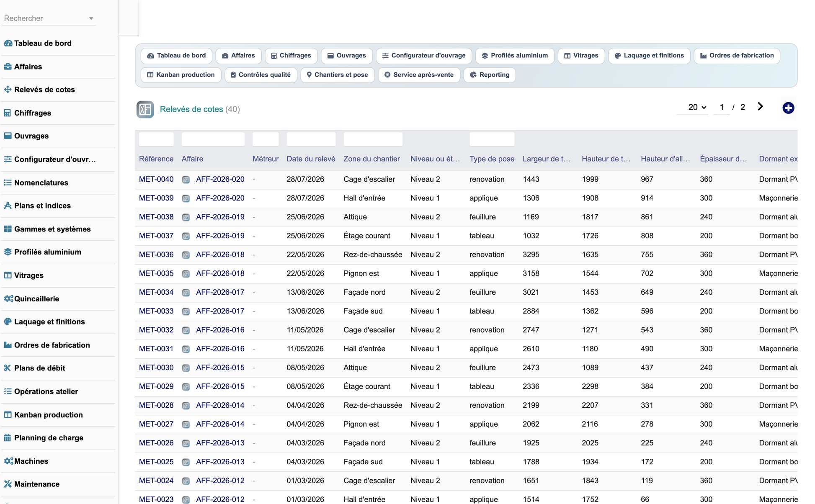
Task: Open the Relevés de cotes title link
Action: [x=191, y=109]
